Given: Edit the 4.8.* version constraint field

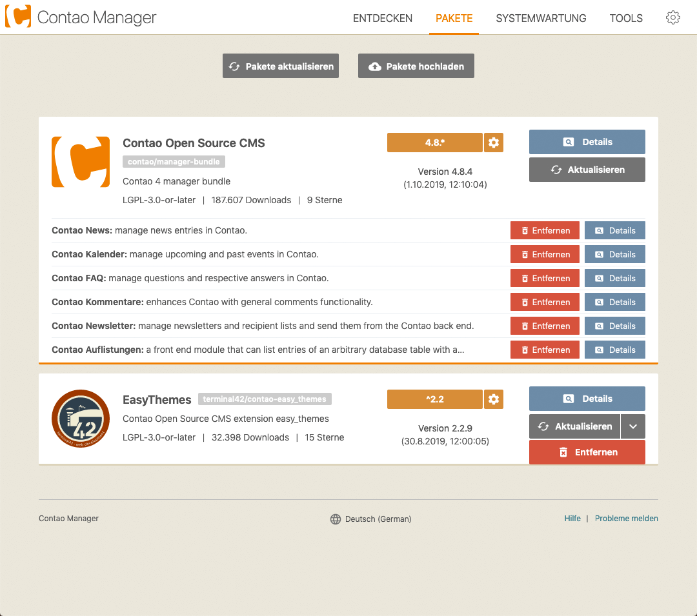Looking at the screenshot, I should pos(435,143).
